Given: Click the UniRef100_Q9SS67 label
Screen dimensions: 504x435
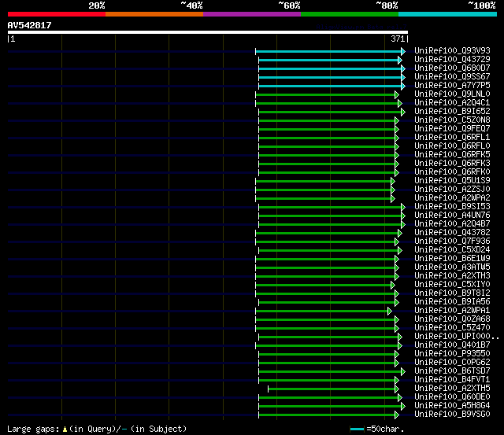Looking at the screenshot, I should coord(452,77).
